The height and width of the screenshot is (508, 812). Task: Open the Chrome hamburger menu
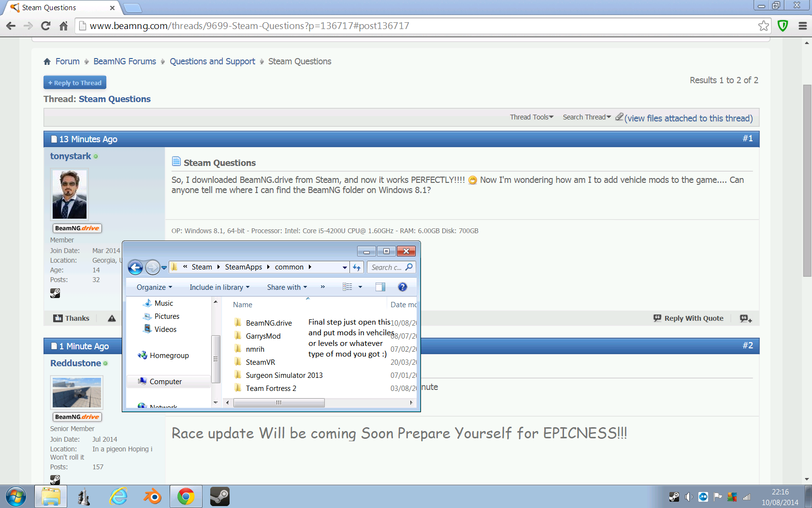point(802,26)
